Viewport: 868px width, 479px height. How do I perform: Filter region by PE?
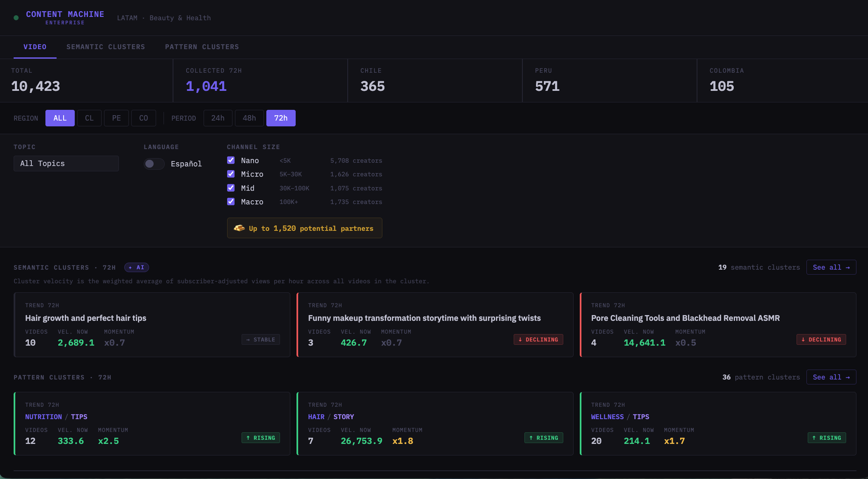point(116,118)
